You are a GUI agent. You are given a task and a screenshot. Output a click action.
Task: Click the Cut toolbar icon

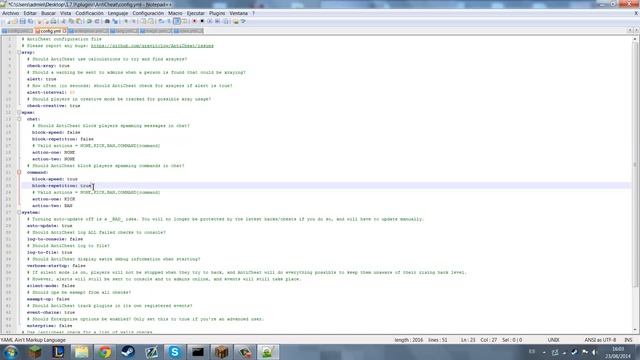tap(63, 21)
